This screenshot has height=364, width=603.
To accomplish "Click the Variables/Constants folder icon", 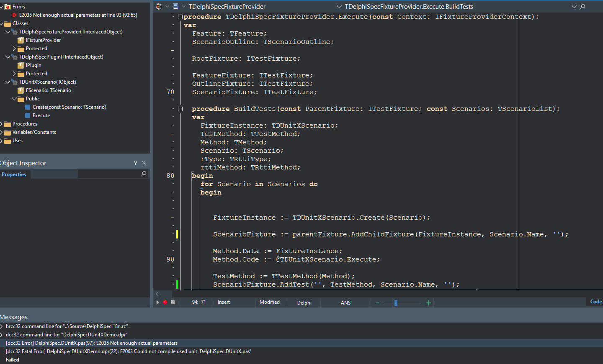I will click(8, 132).
